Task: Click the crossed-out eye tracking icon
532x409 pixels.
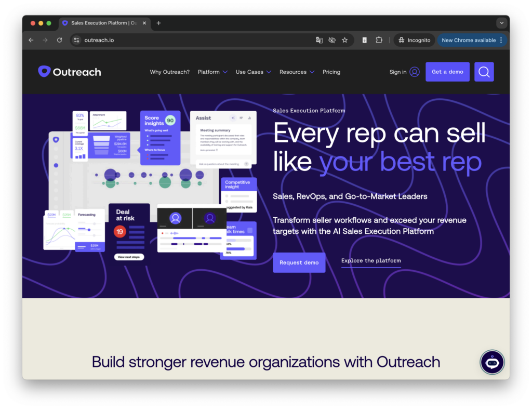Action: tap(332, 40)
